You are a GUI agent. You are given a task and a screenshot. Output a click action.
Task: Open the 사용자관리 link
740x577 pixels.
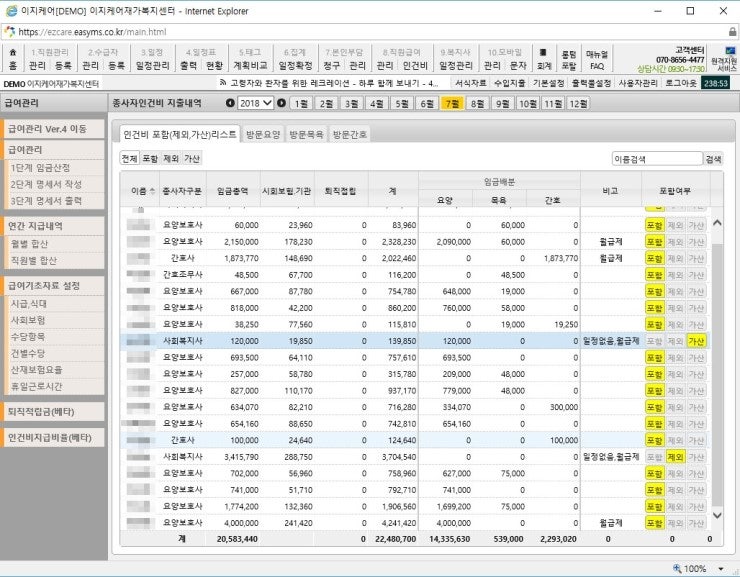click(638, 83)
